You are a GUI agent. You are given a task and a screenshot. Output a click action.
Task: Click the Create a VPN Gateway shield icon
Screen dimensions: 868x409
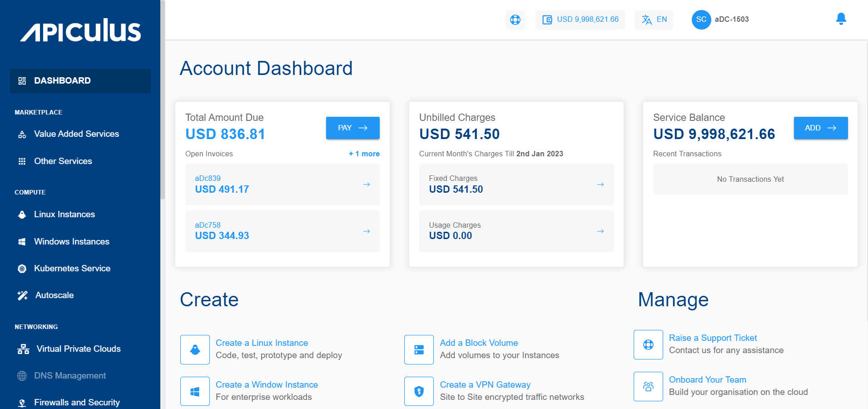point(419,391)
